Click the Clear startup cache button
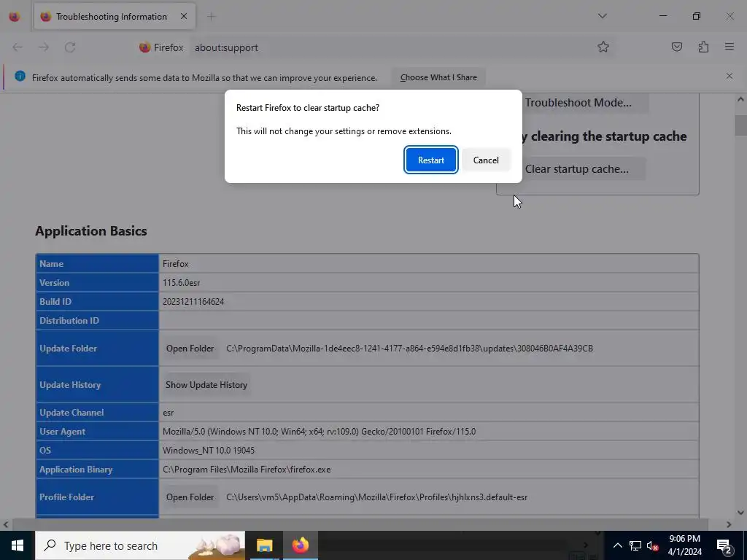The image size is (747, 560). coord(584,169)
